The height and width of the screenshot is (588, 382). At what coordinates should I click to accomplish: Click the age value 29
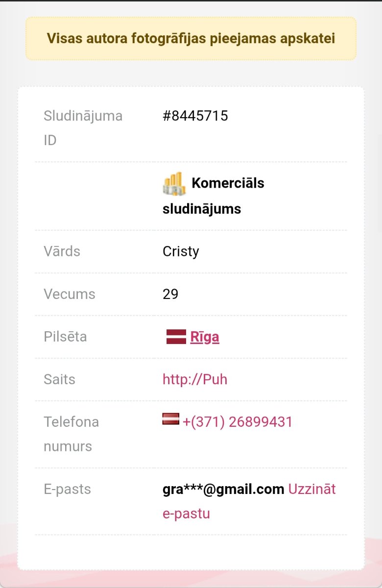[x=170, y=294]
